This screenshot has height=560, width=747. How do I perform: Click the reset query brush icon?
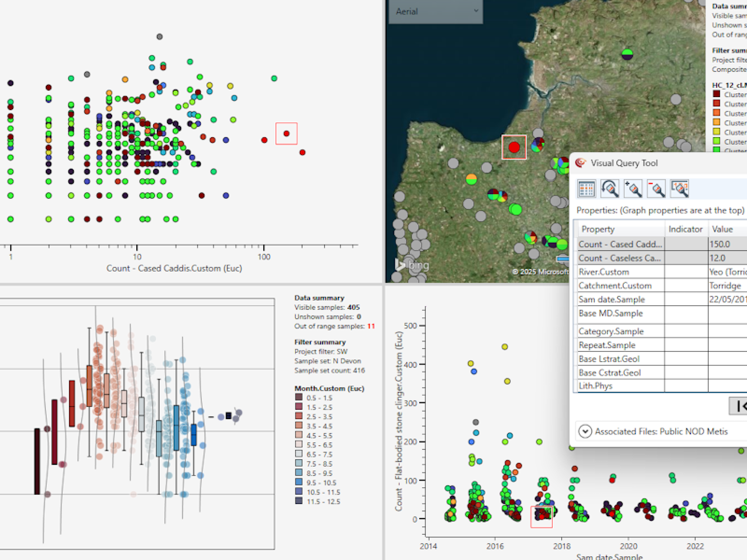tap(610, 189)
